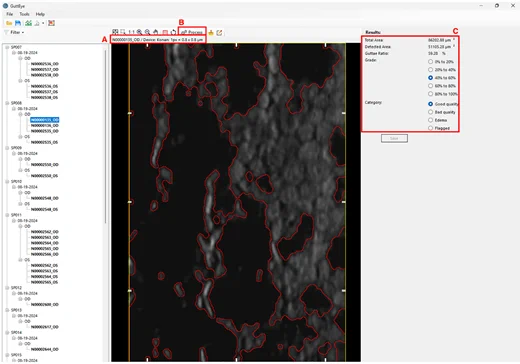520x364 pixels.
Task: Select the highlighted N00000135_OD entry
Action: 45,120
